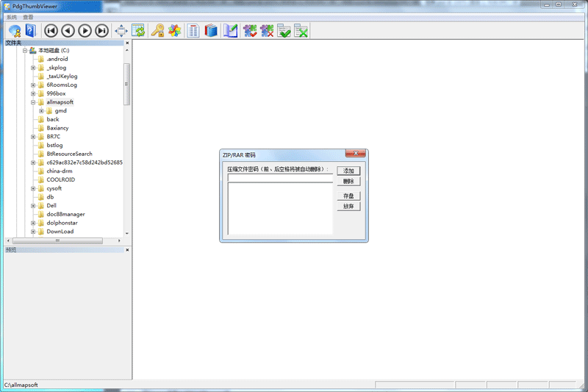Click the folder tree vertical scrollbar thumb

coord(126,84)
